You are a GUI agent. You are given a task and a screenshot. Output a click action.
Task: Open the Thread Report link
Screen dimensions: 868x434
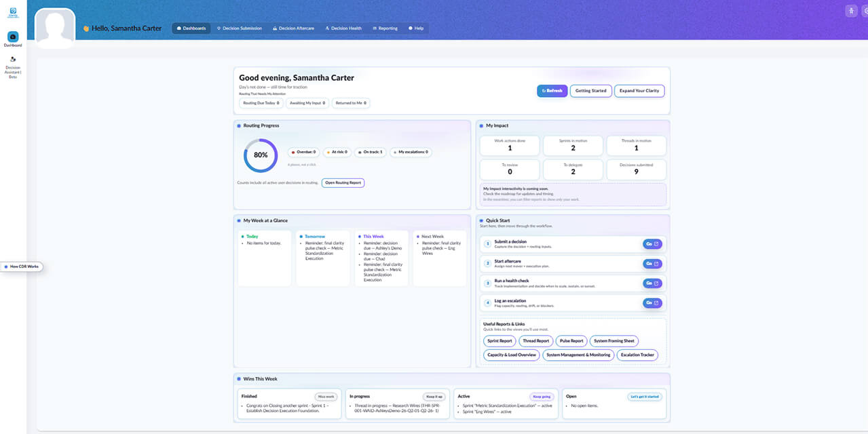[x=536, y=341]
